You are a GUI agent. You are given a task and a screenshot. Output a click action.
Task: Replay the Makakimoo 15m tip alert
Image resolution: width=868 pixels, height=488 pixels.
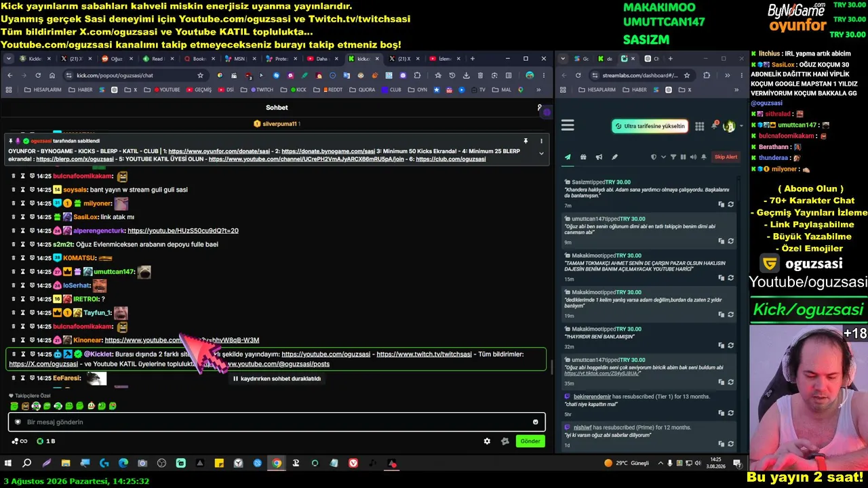[730, 277]
